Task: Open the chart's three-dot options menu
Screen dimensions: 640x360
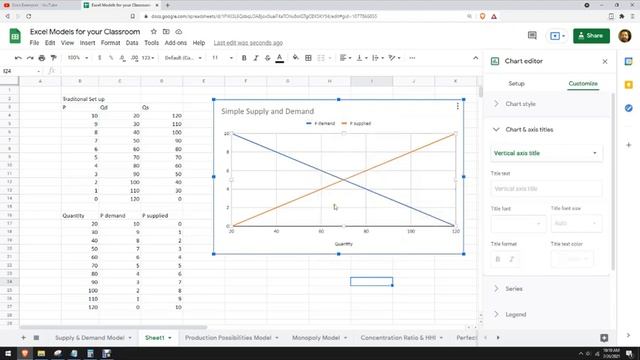Action: (x=458, y=106)
